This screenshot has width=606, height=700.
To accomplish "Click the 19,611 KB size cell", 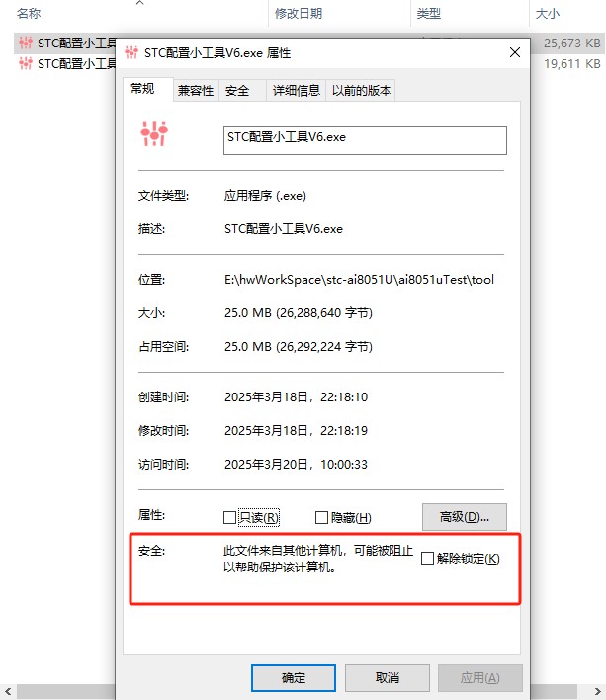I will pos(571,64).
